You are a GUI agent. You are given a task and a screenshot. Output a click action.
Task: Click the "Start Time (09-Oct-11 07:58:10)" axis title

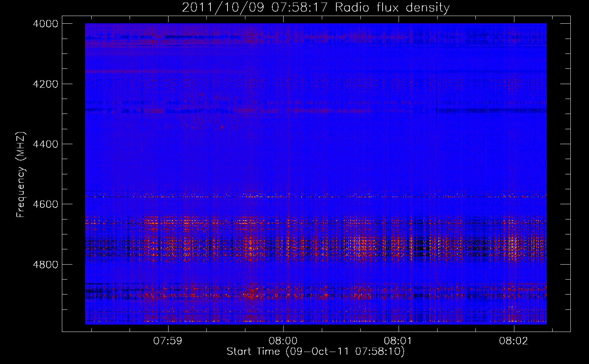click(x=316, y=352)
